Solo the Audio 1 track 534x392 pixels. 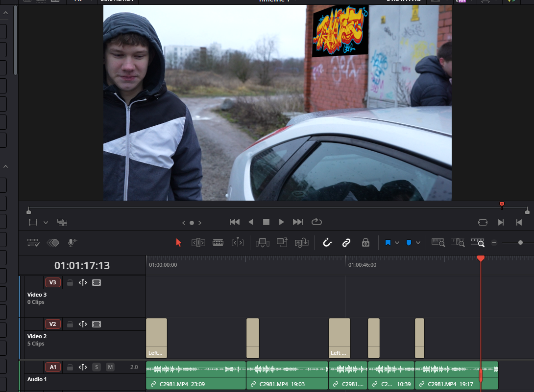tap(97, 367)
